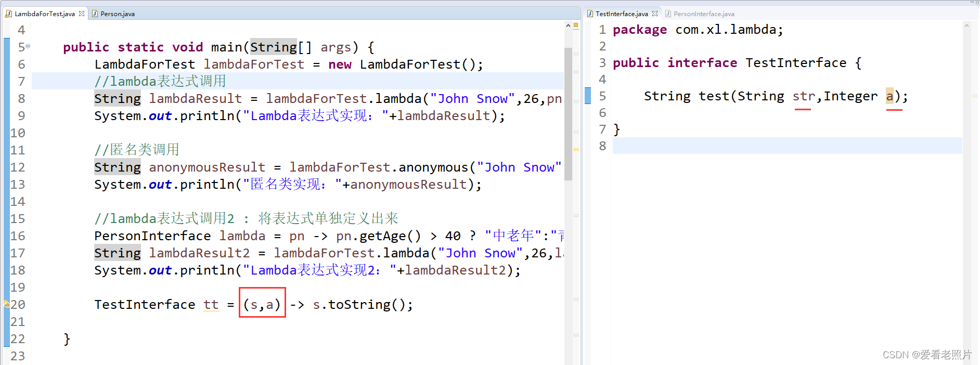This screenshot has width=980, height=365.
Task: Click line number 3 in the TestInterface editor
Action: pos(602,63)
